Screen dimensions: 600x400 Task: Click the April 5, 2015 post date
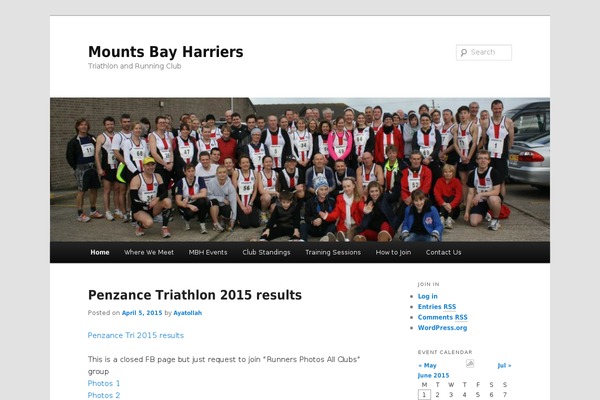pos(142,313)
